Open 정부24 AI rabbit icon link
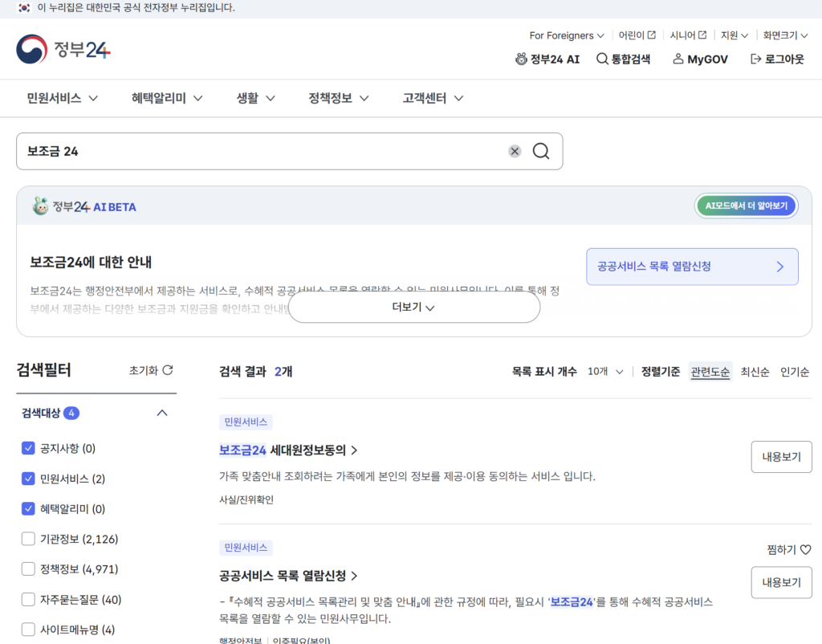The width and height of the screenshot is (822, 644). 521,59
